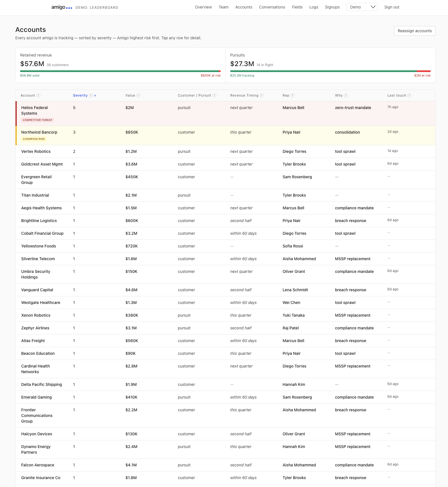
Task: Click the Account column help icon
Action: pyautogui.click(x=38, y=95)
